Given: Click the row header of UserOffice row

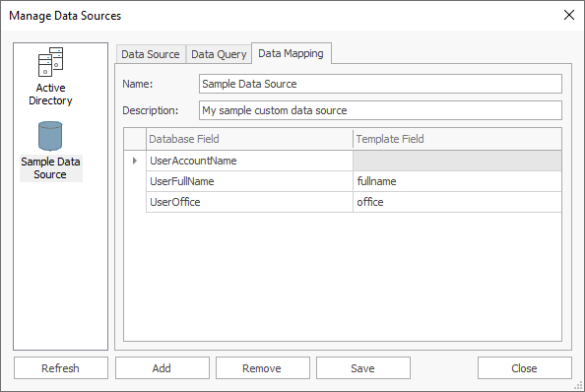Looking at the screenshot, I should (x=135, y=202).
